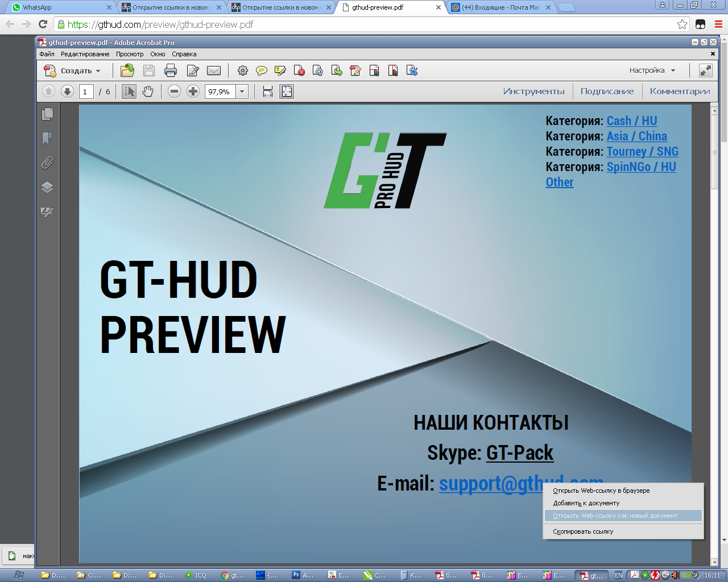Open the gear settings icon in Acrobat toolbar
728x582 pixels.
pyautogui.click(x=243, y=70)
